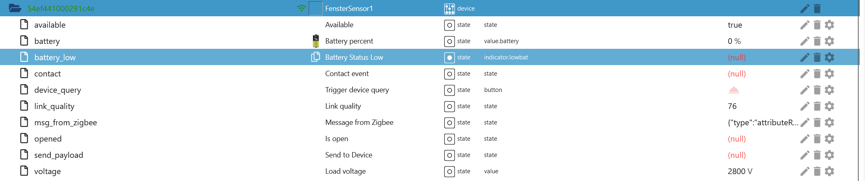Select the battery_low tree item
This screenshot has width=868, height=181.
tap(55, 57)
